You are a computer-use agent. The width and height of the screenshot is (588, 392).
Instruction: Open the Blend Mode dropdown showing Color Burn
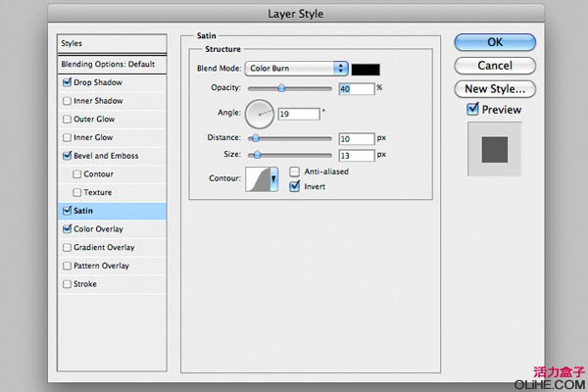(x=296, y=69)
